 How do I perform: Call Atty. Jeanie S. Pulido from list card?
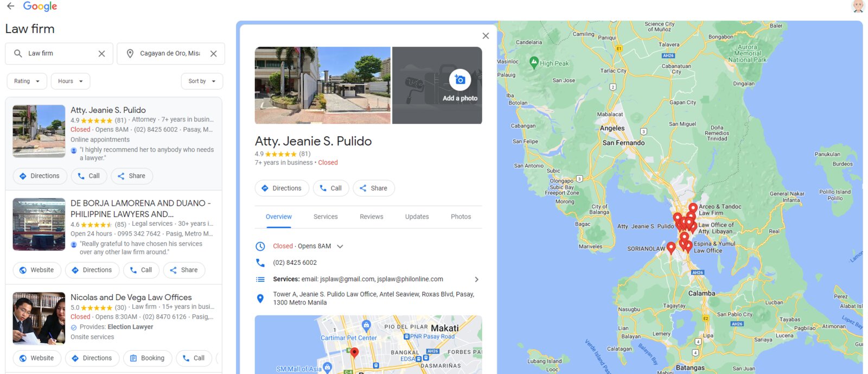coord(88,176)
